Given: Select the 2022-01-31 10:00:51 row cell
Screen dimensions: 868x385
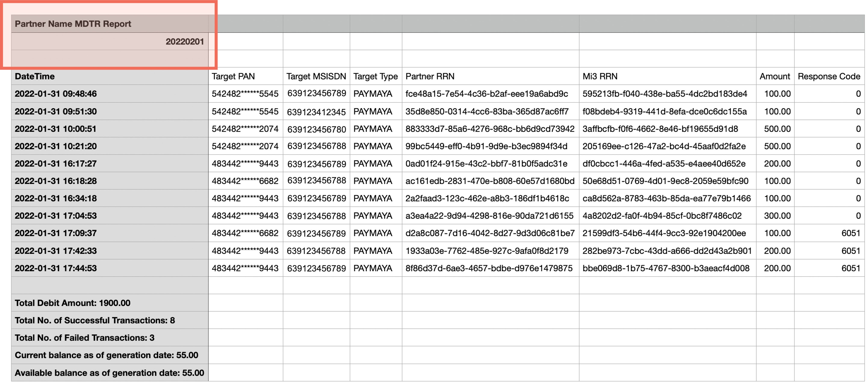Looking at the screenshot, I should pyautogui.click(x=56, y=129).
